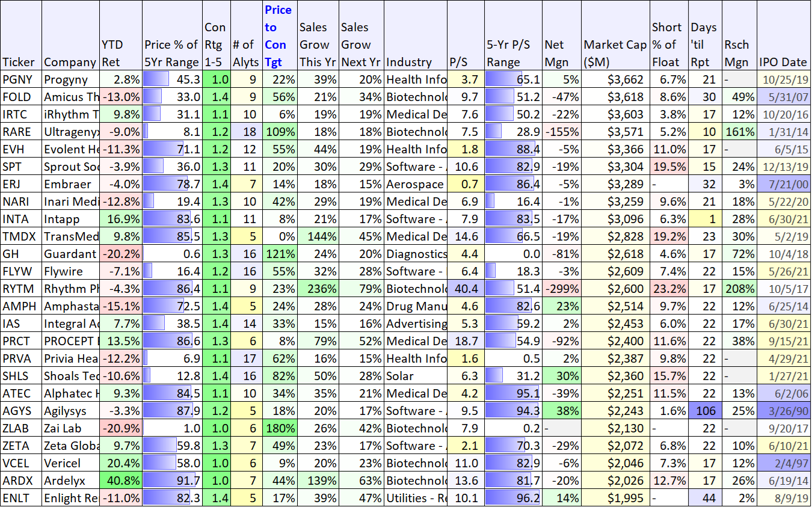Select the Utilities industry cell
Image resolution: width=812 pixels, height=507 pixels.
416,498
